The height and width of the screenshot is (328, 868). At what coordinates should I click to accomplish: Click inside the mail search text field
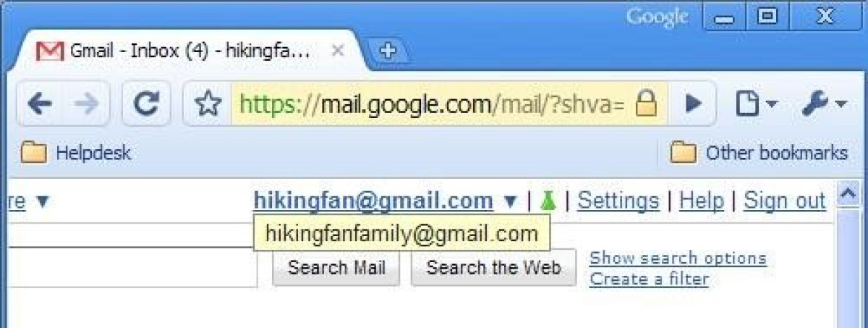[129, 268]
